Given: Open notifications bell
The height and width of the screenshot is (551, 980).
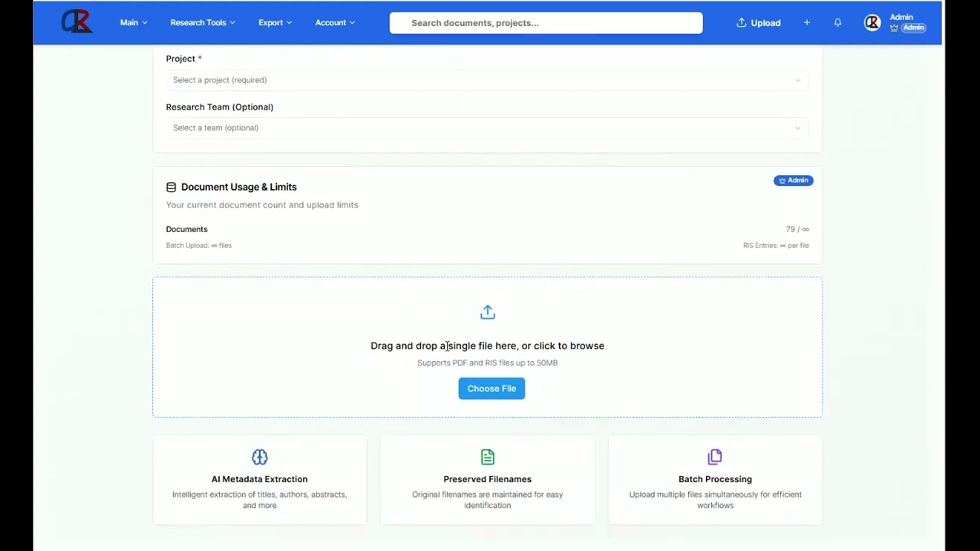Looking at the screenshot, I should click(x=838, y=23).
